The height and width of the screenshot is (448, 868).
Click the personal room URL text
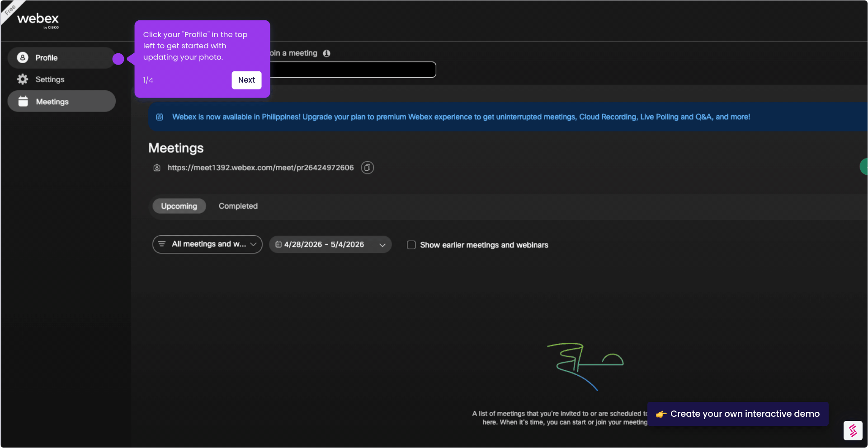pyautogui.click(x=260, y=168)
